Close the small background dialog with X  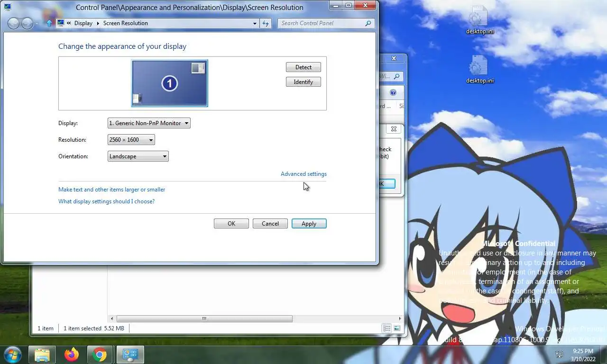pyautogui.click(x=394, y=129)
